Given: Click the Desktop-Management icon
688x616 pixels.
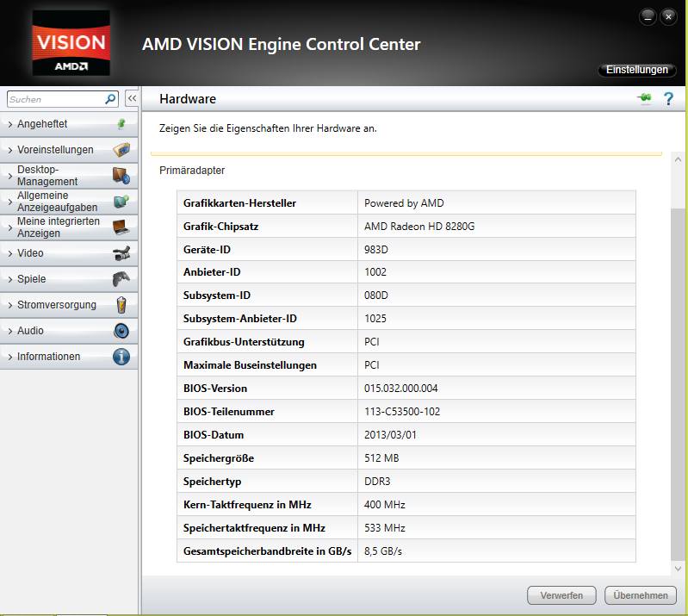Looking at the screenshot, I should (121, 176).
